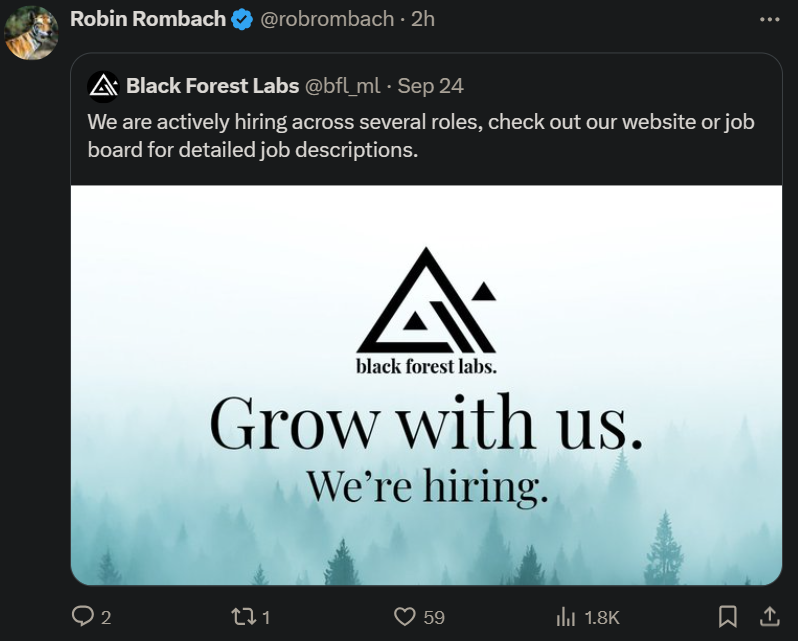Click the reply speech bubble icon

(81, 616)
